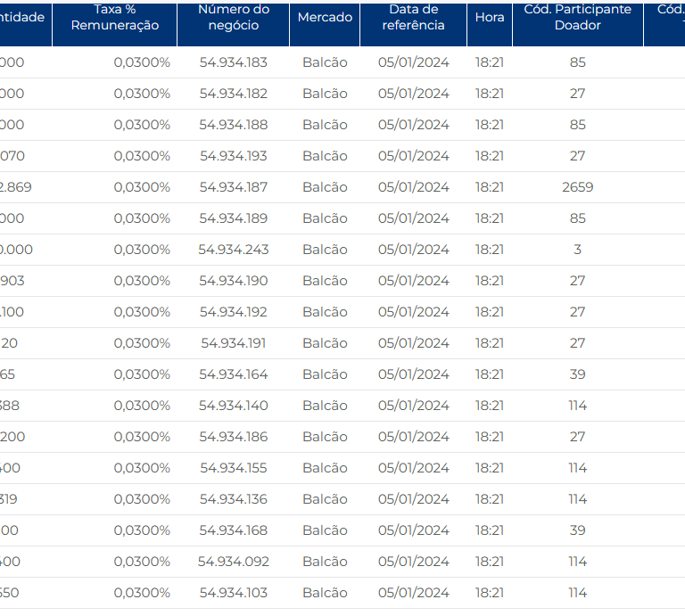Click donor code 85 in row 54.934.183
This screenshot has height=616, width=685.
point(578,62)
